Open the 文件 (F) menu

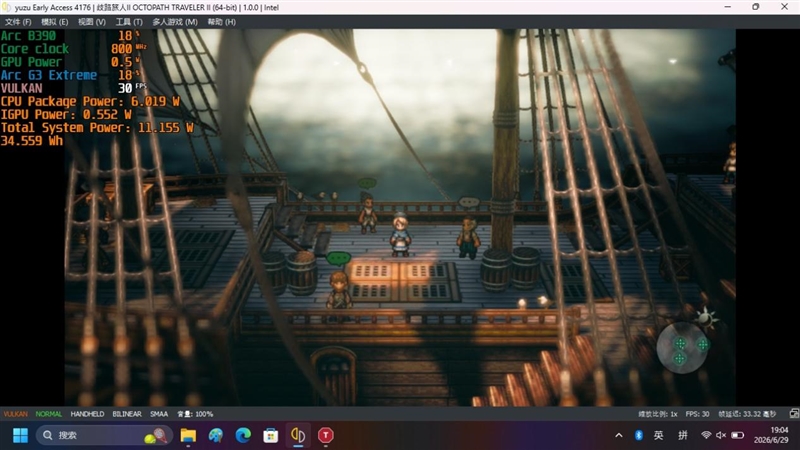click(18, 22)
